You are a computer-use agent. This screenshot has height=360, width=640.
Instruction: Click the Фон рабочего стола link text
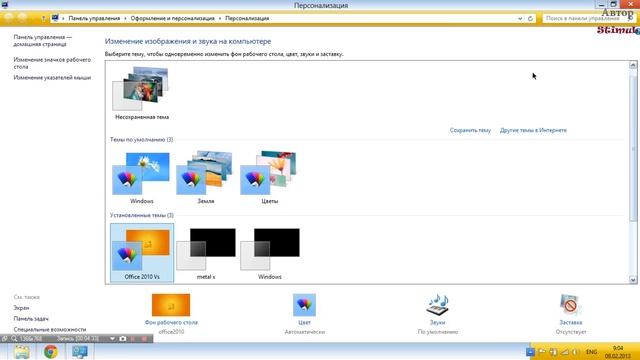[171, 322]
